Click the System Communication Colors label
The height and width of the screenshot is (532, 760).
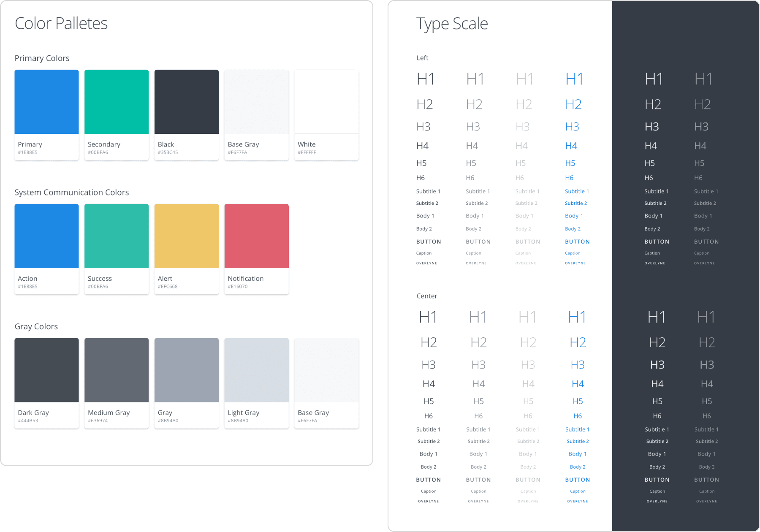click(x=71, y=193)
